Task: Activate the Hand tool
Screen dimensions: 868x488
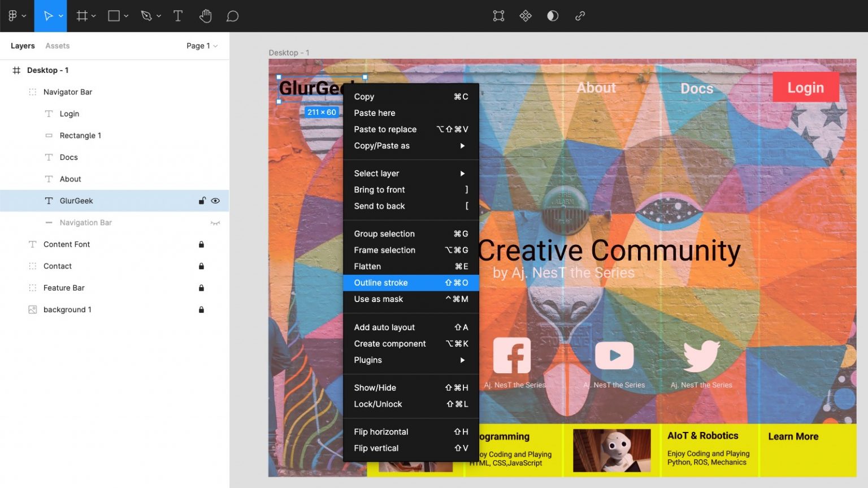Action: pyautogui.click(x=205, y=16)
